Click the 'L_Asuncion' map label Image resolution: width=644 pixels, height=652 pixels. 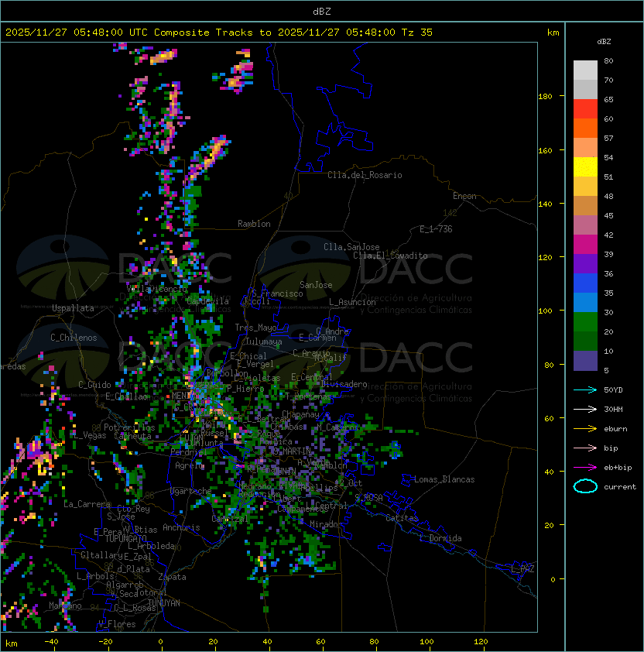[x=352, y=302]
